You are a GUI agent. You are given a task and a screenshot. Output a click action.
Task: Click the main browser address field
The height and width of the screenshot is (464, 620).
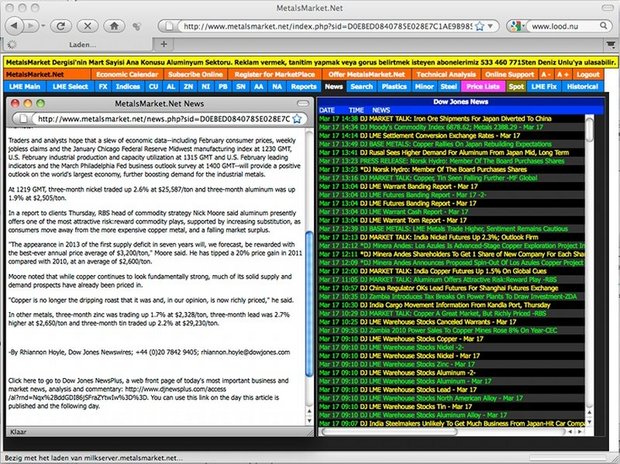327,27
